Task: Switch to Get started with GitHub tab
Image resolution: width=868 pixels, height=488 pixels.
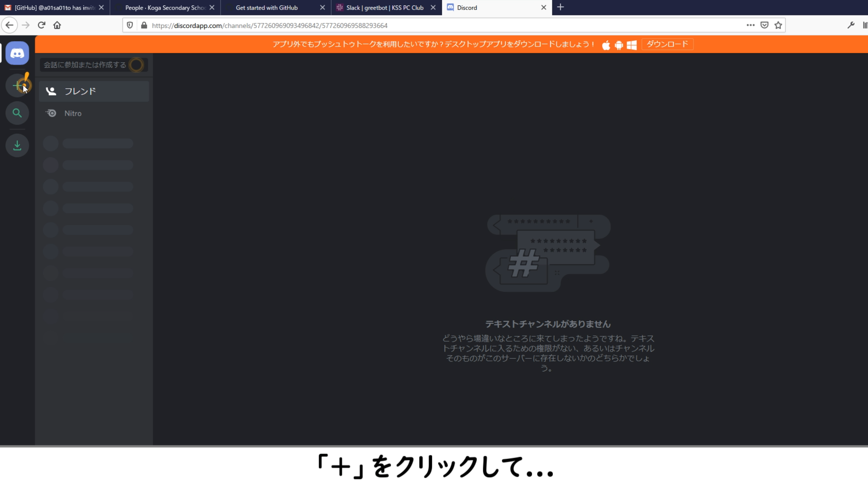Action: click(267, 8)
